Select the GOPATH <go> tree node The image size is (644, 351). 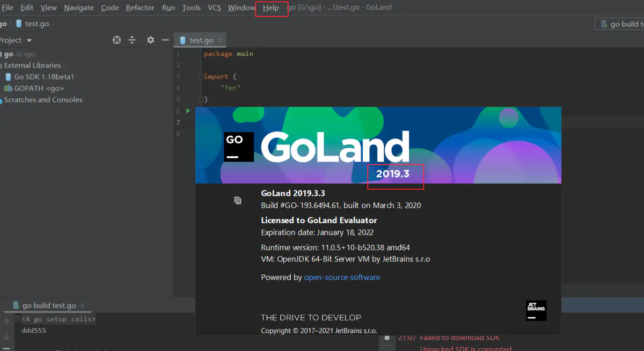(39, 89)
